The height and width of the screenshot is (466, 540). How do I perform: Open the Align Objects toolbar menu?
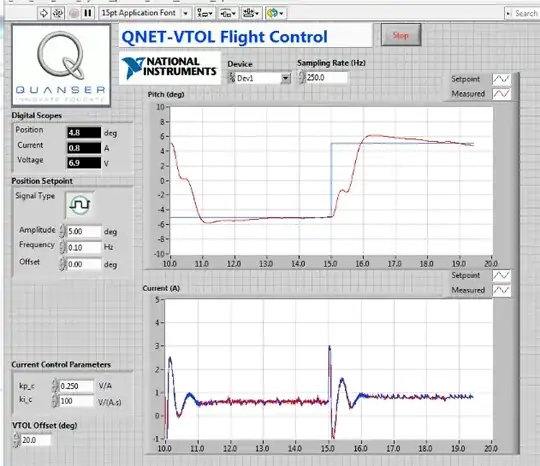[x=205, y=13]
